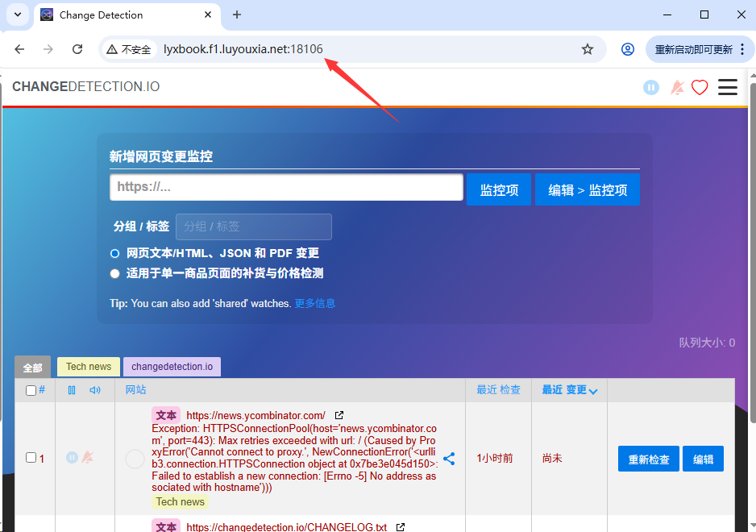Click the share icon on the ycombinator row
The width and height of the screenshot is (756, 532).
449,459
